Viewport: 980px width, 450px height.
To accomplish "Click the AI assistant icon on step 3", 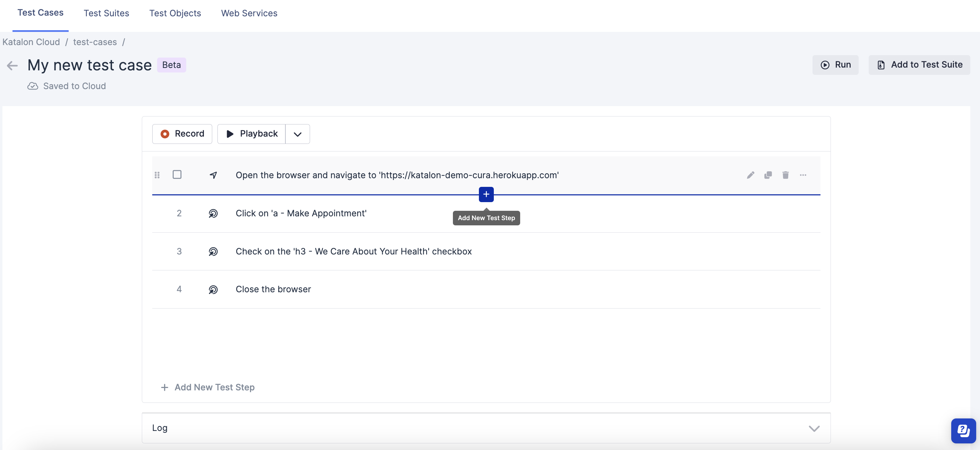I will pos(213,251).
